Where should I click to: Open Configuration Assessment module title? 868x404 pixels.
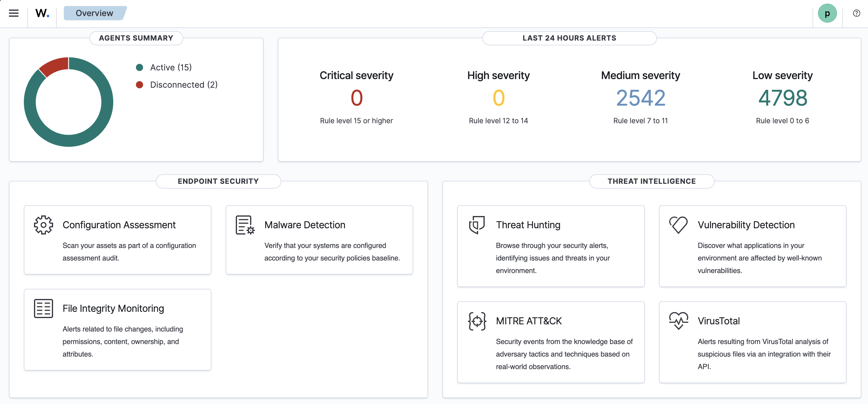pyautogui.click(x=119, y=225)
